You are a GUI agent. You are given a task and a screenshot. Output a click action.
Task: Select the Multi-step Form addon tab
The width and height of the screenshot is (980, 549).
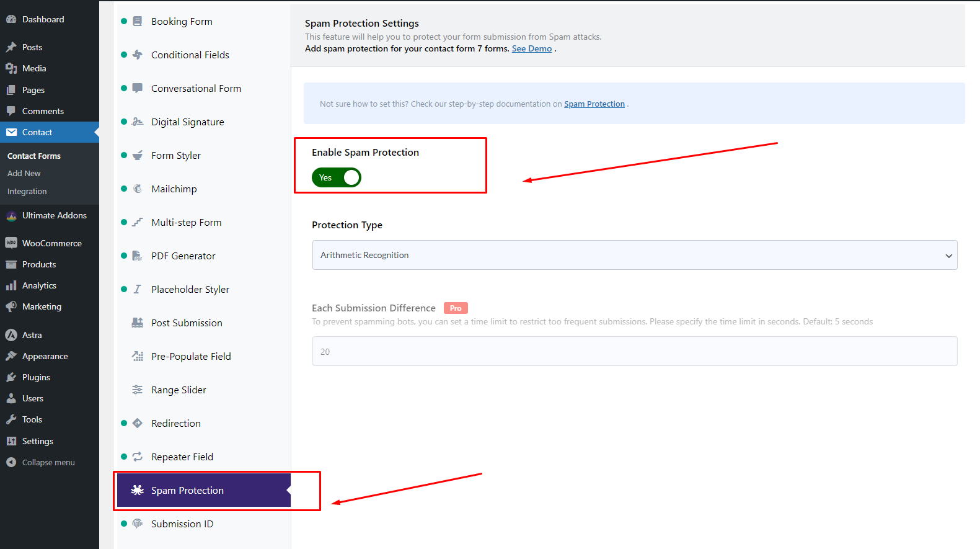186,222
